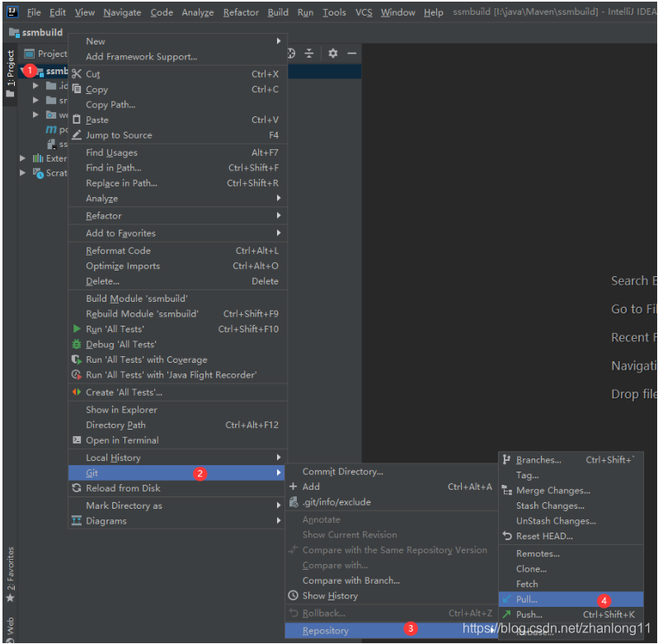Viewport: 658px width, 644px height.
Task: Expand the .idea folder in project tree
Action: [36, 86]
